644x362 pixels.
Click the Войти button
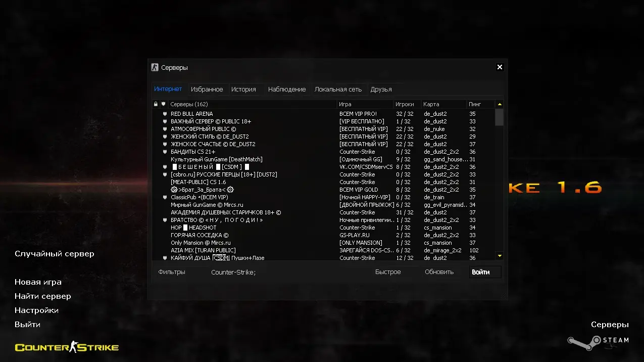coord(485,272)
